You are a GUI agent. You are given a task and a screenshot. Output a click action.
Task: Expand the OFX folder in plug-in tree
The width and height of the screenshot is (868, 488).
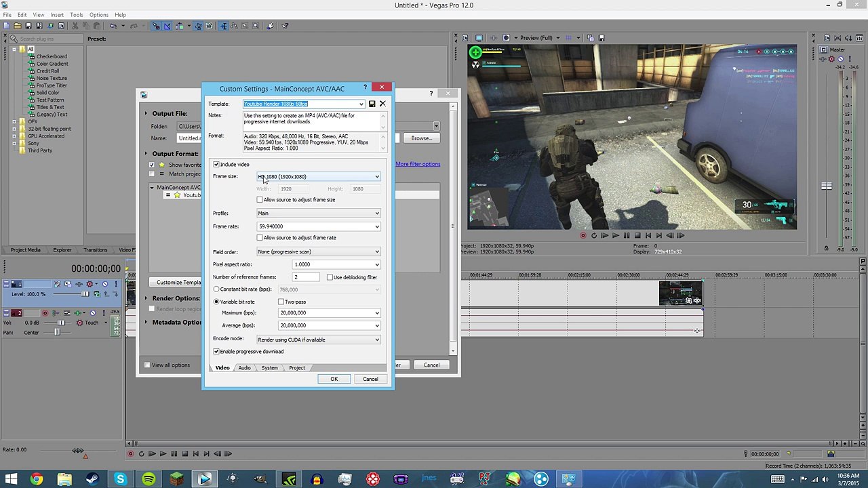coord(14,122)
